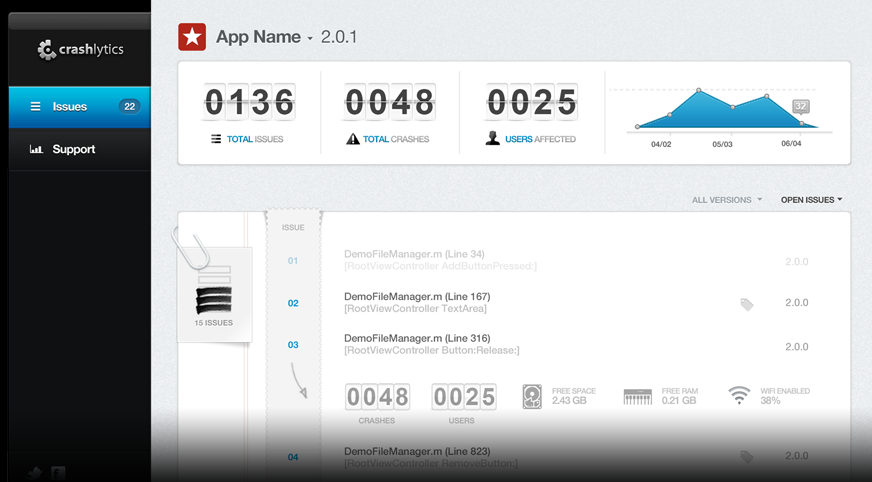872x482 pixels.
Task: Click version 2.0.0 on Line 34 row
Action: click(x=797, y=262)
